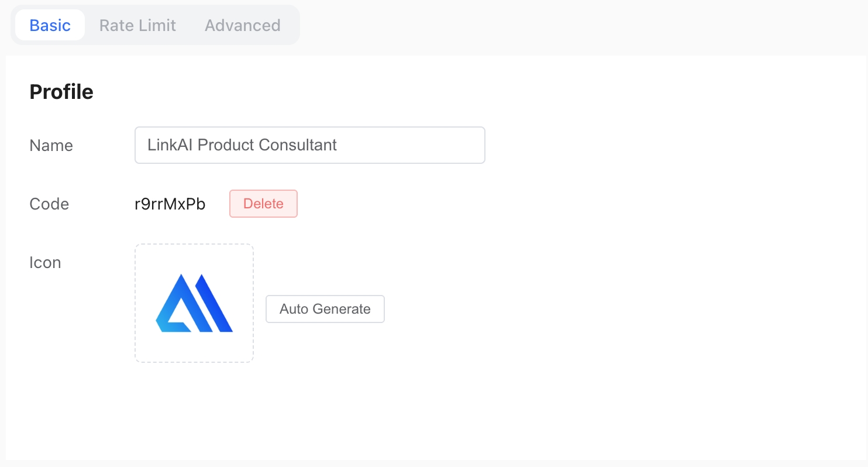This screenshot has width=868, height=467.
Task: Generate an icon automatically via Auto Generate
Action: 325,309
